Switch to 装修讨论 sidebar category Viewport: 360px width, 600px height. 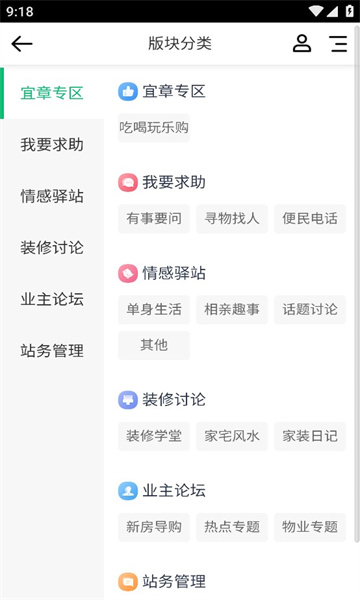point(52,248)
